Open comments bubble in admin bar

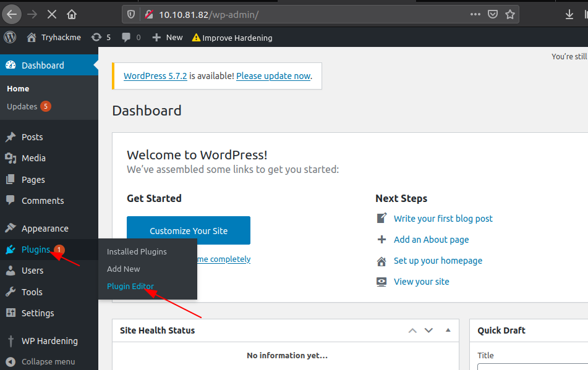click(x=131, y=38)
